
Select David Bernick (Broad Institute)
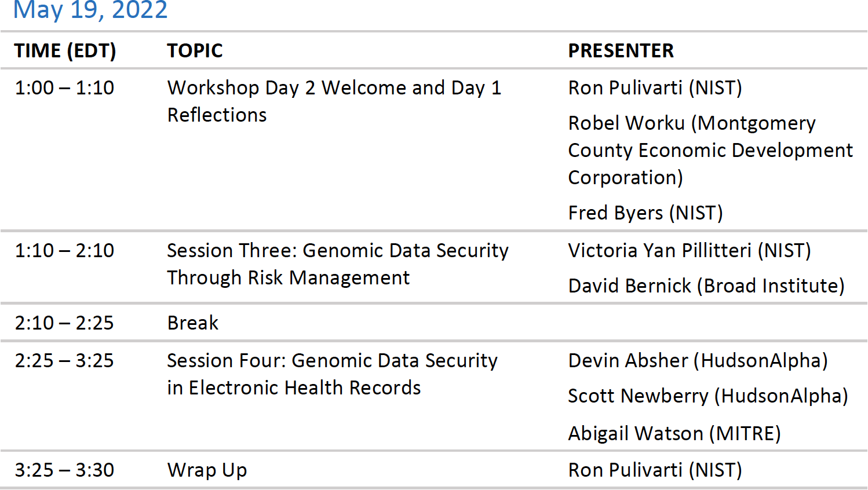pos(706,286)
